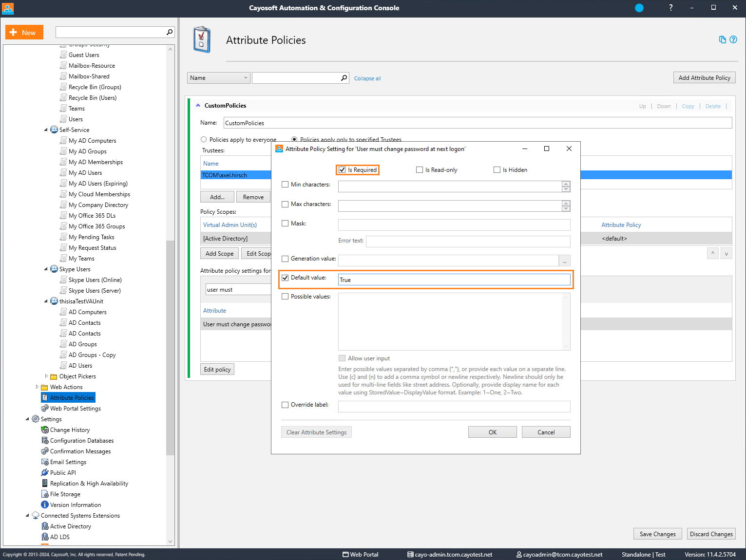Enable the Min characters checkbox
The image size is (746, 560).
pos(285,185)
